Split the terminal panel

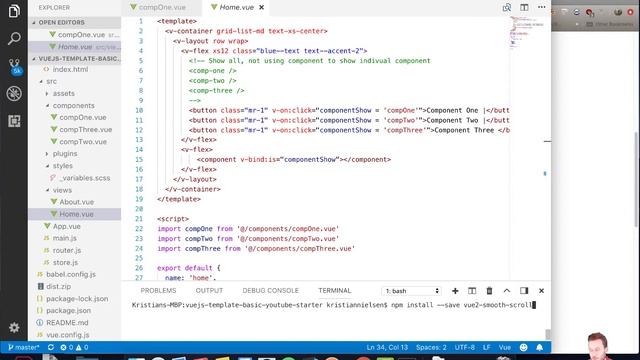point(472,291)
